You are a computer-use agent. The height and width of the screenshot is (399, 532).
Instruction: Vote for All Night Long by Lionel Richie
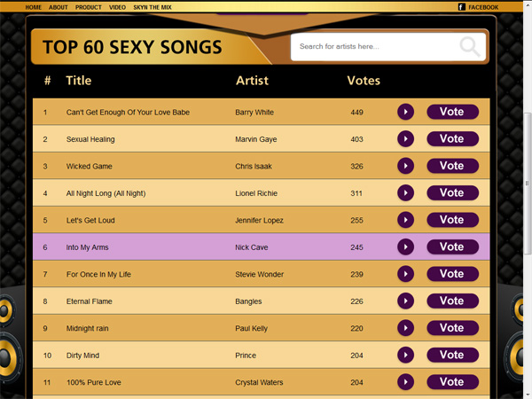(452, 192)
